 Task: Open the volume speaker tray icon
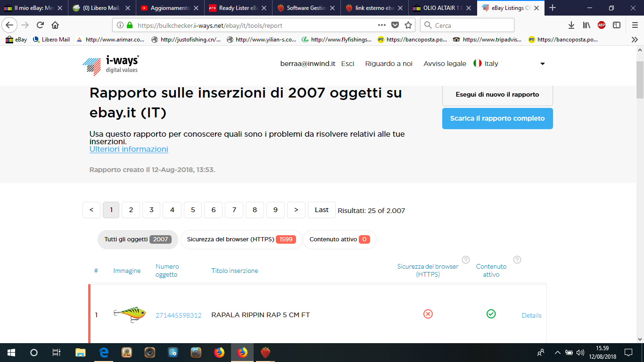coord(580,353)
